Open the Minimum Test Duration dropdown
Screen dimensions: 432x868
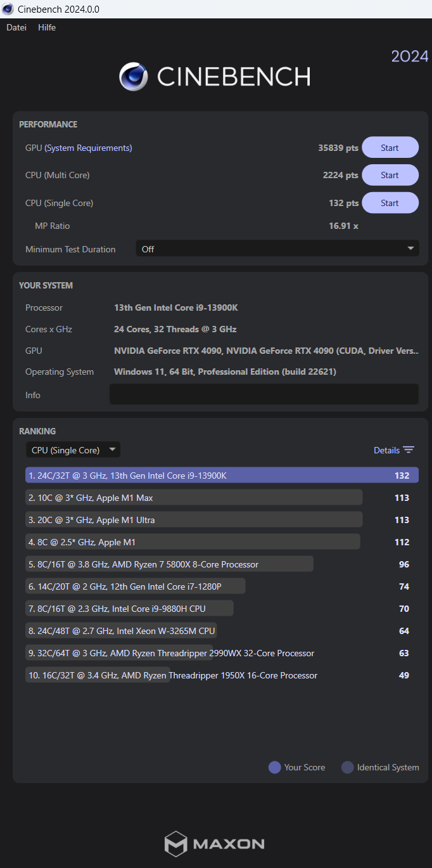277,249
